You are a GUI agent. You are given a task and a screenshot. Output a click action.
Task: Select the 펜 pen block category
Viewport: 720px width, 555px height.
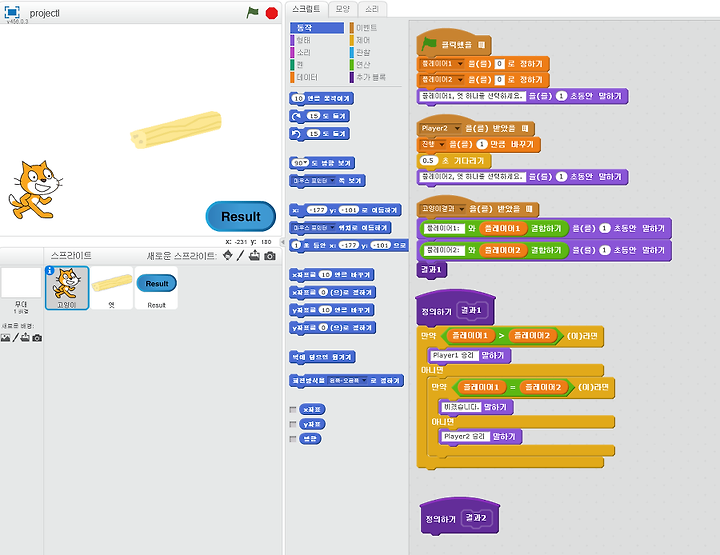click(297, 65)
